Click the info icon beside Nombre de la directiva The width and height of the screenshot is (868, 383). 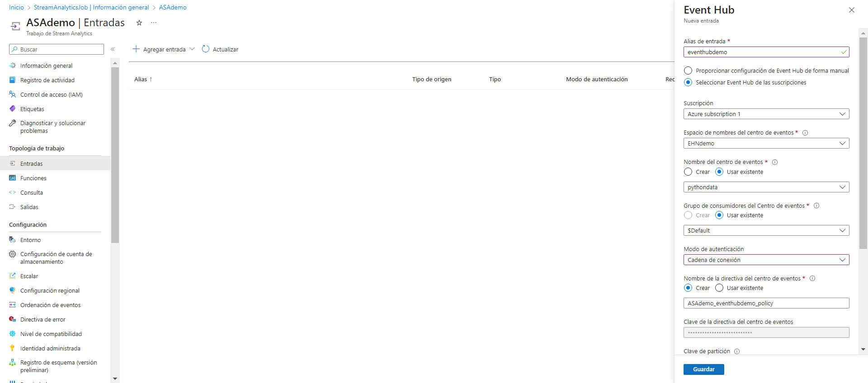[812, 279]
